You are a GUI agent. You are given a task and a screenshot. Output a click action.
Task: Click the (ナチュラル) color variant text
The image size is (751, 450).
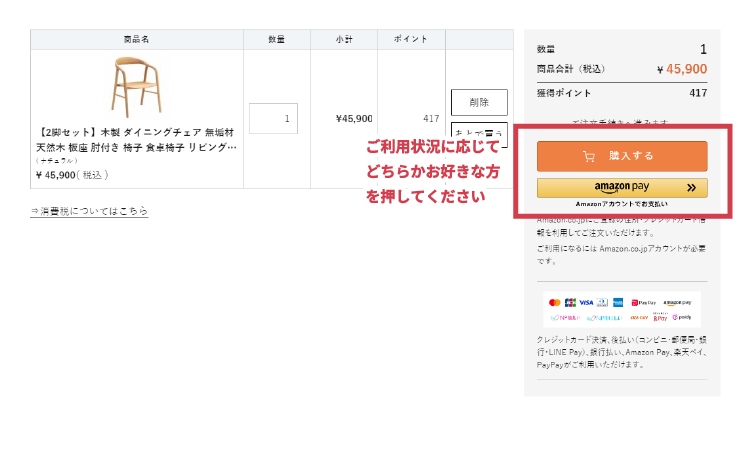57,161
